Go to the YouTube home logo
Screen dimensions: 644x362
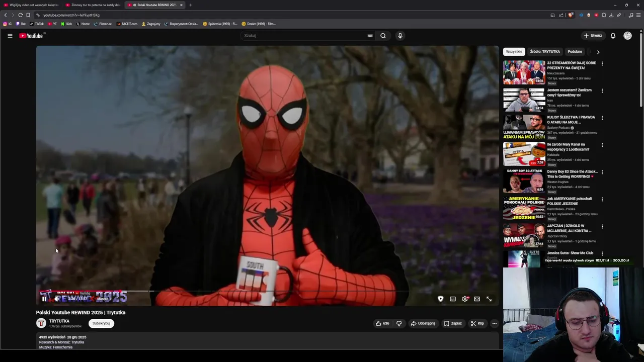click(x=32, y=36)
